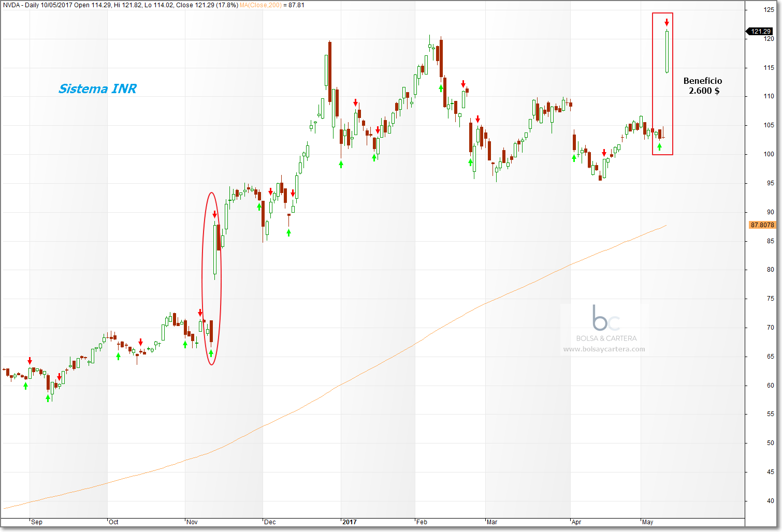782x532 pixels.
Task: Click the 75 price axis label
Action: pos(771,299)
